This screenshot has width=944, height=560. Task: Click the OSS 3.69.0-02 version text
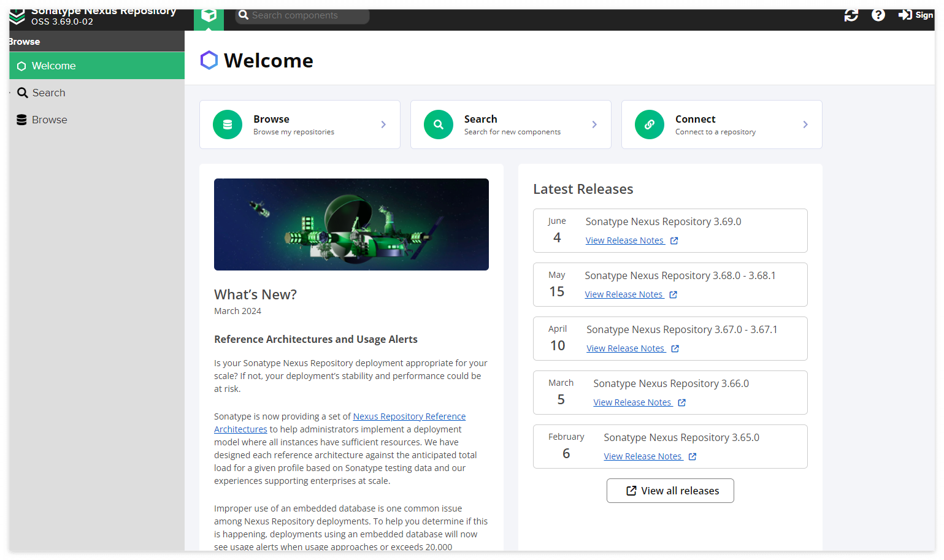pyautogui.click(x=63, y=21)
